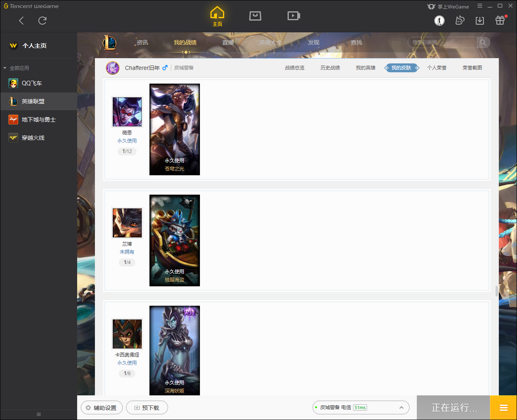Open the download manager icon
Image resolution: width=517 pixels, height=420 pixels.
[x=480, y=20]
